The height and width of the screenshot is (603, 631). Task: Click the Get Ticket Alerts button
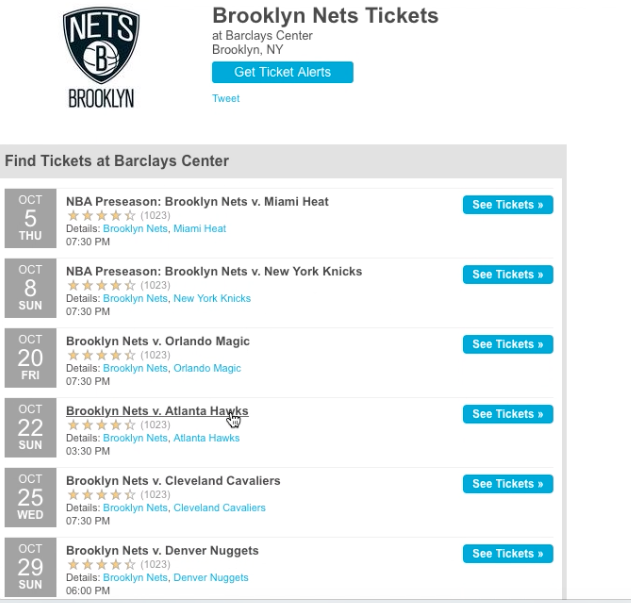[283, 72]
